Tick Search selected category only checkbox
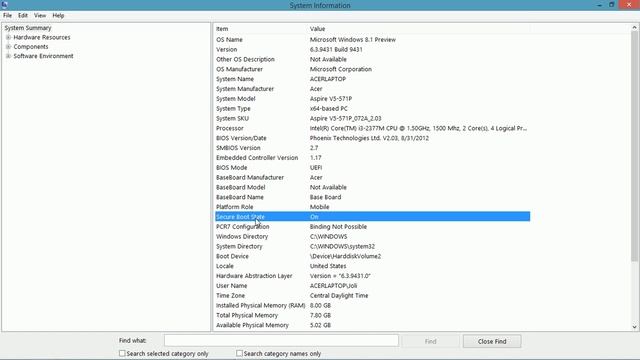 pos(122,353)
